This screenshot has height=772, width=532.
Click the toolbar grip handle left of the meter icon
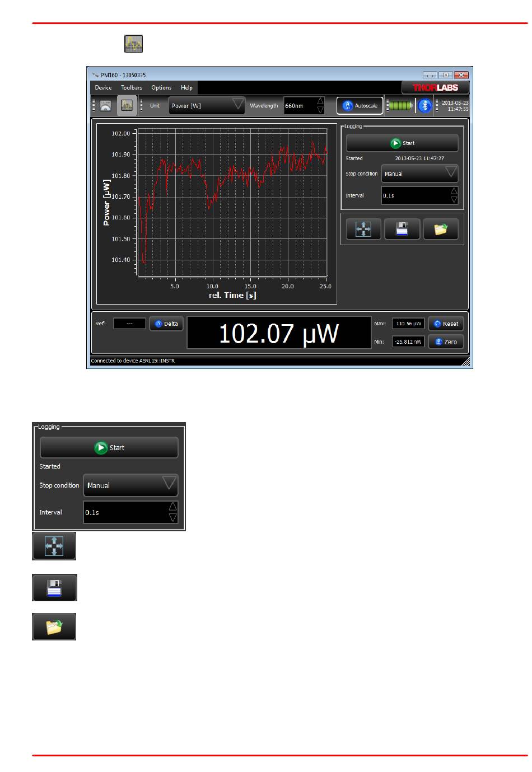(x=94, y=105)
